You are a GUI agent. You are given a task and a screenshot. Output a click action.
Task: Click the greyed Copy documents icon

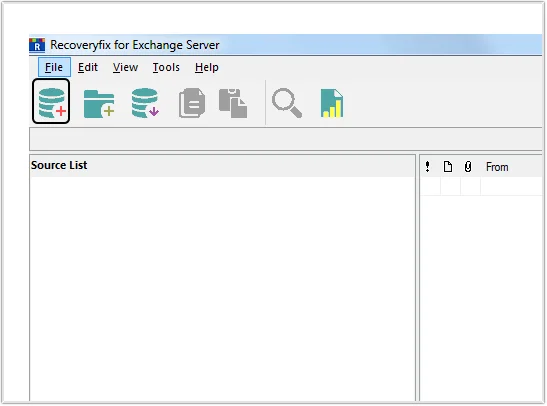pyautogui.click(x=192, y=103)
